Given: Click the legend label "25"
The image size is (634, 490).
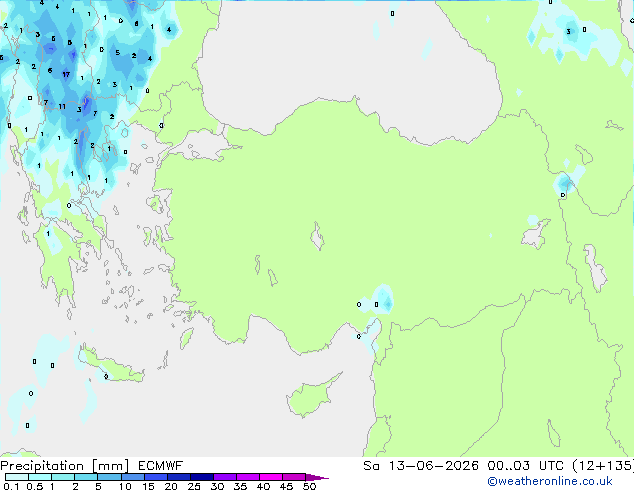Looking at the screenshot, I should pos(194,486).
